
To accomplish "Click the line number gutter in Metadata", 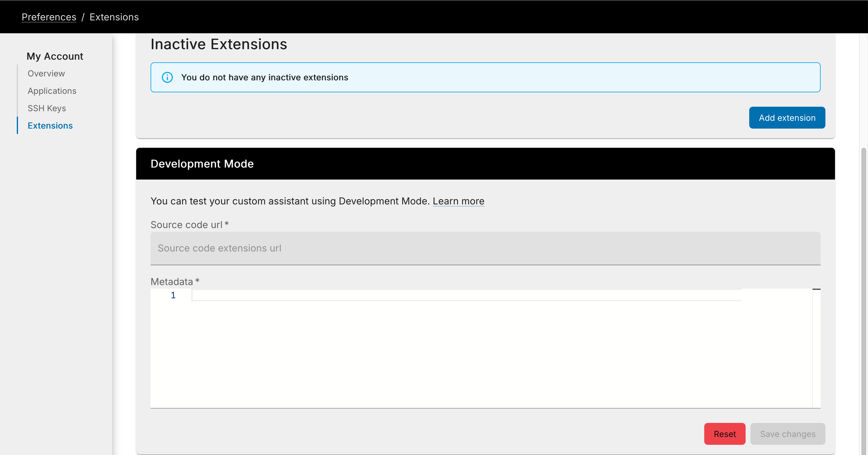I will pos(173,295).
